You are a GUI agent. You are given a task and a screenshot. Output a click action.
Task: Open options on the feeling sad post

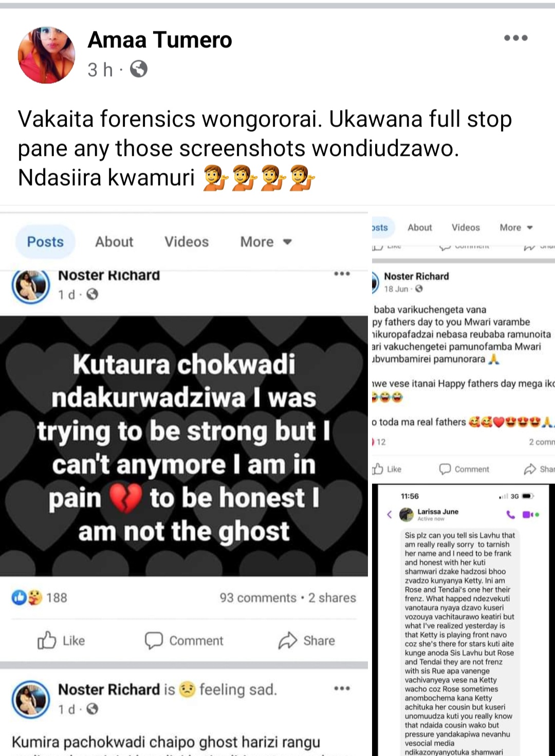[342, 688]
